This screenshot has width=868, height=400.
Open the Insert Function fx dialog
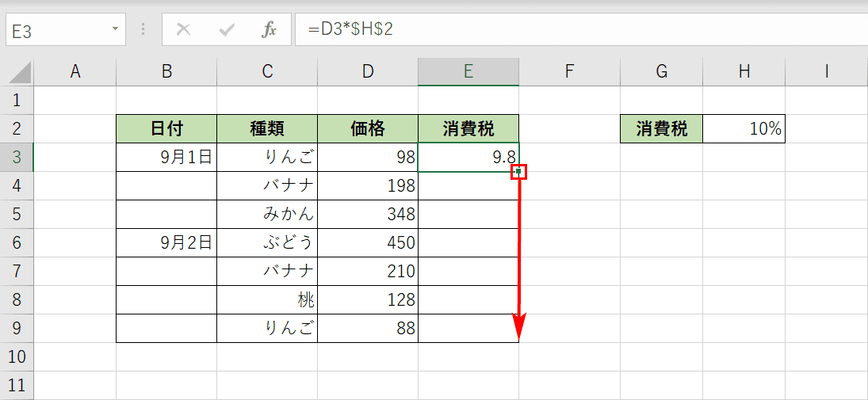tap(269, 30)
